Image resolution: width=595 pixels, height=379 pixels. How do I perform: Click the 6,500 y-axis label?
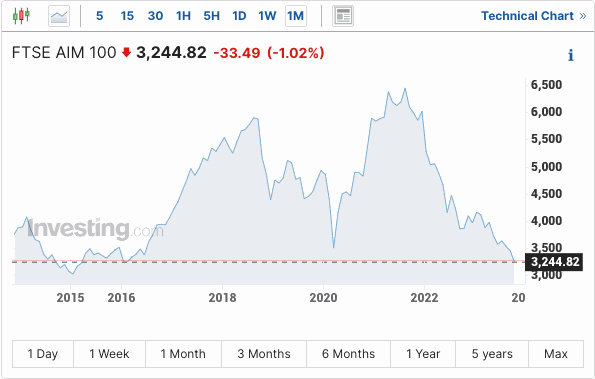click(x=546, y=85)
